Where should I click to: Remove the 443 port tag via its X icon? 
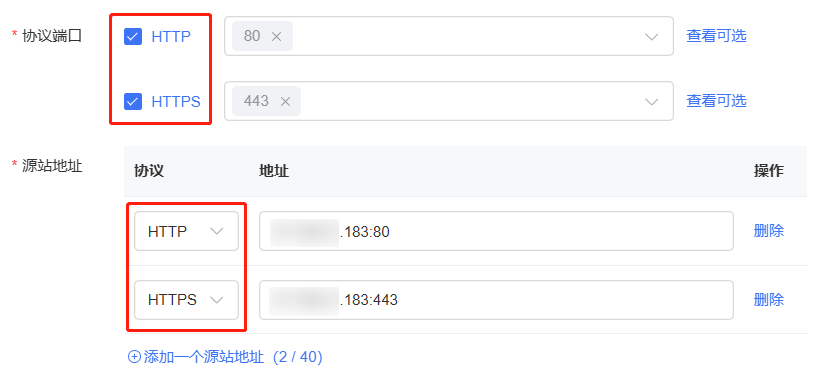pyautogui.click(x=285, y=101)
